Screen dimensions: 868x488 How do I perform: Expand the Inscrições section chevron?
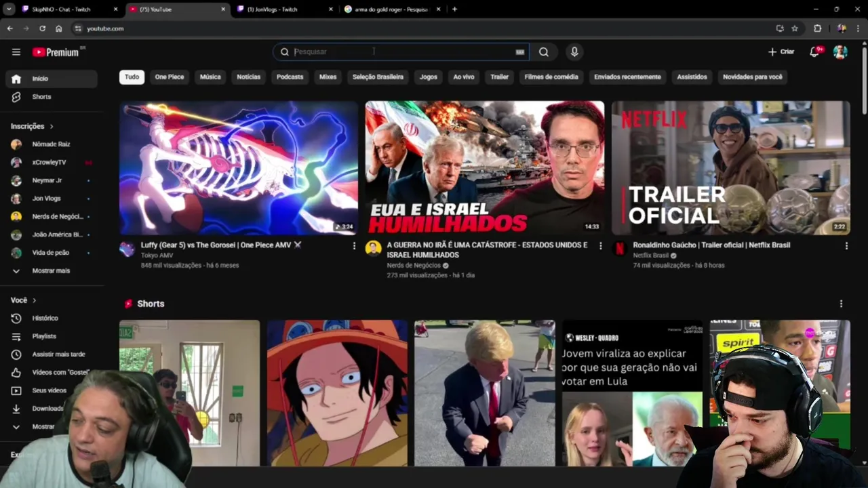(x=51, y=127)
